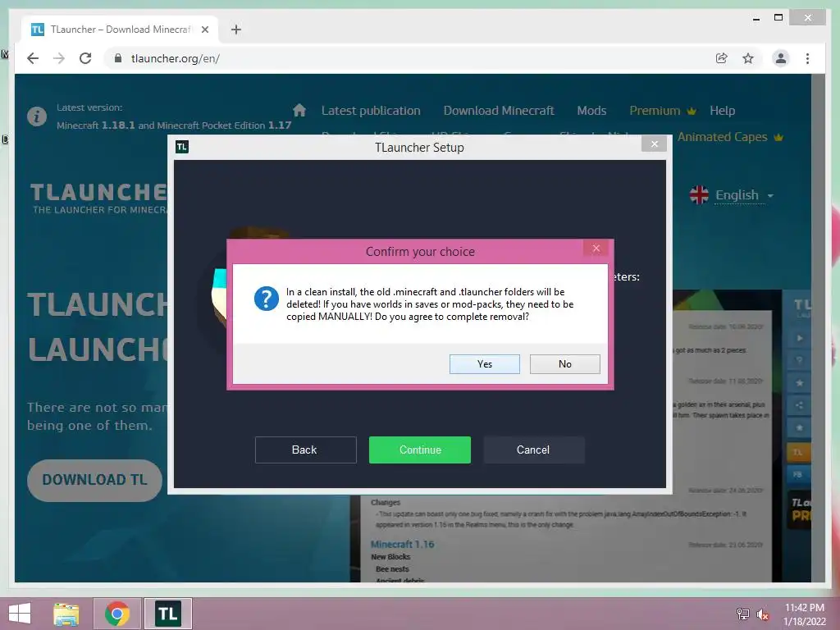The image size is (840, 630).
Task: Click the TLAUNCHER site logo
Action: pyautogui.click(x=99, y=198)
